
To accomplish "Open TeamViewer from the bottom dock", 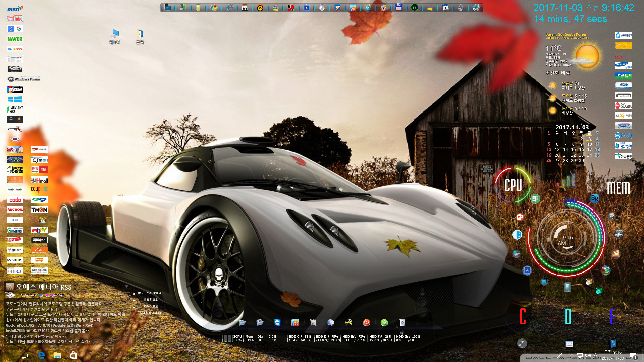I will 277,322.
